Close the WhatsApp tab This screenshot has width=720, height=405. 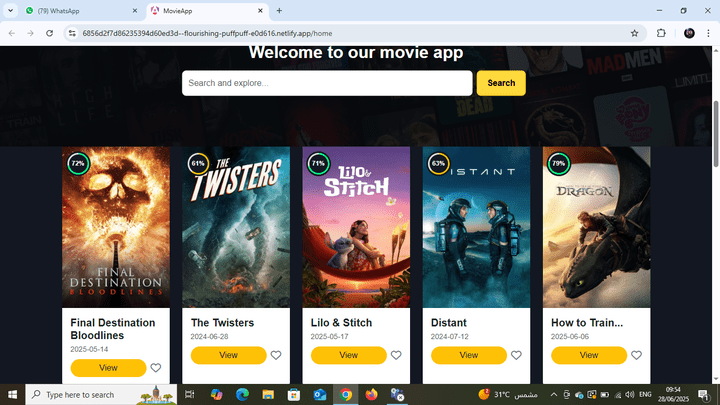pyautogui.click(x=135, y=11)
